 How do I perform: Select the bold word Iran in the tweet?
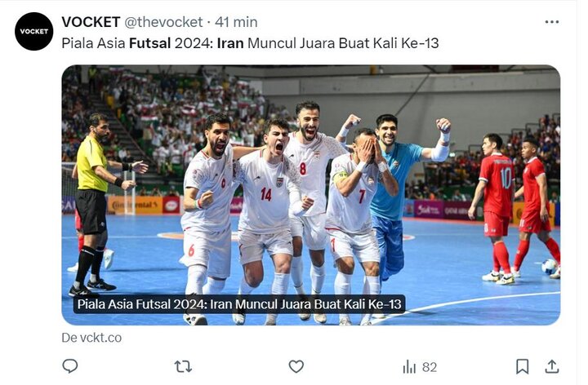coord(230,43)
